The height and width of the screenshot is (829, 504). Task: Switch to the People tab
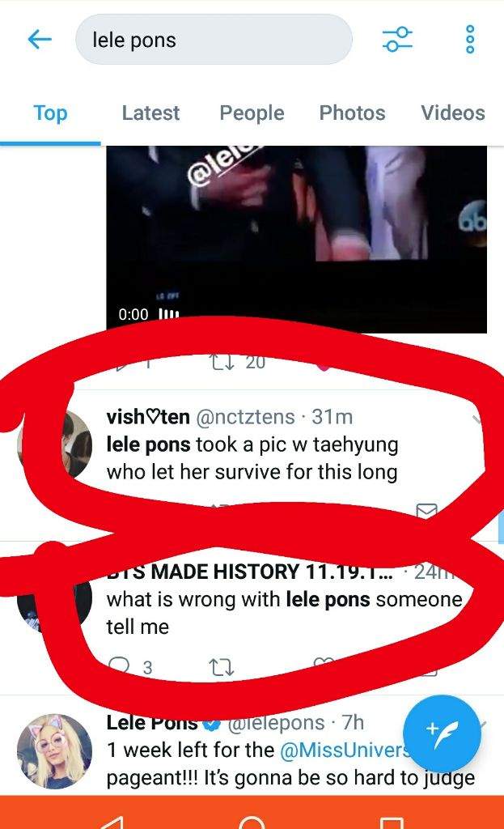[x=252, y=113]
